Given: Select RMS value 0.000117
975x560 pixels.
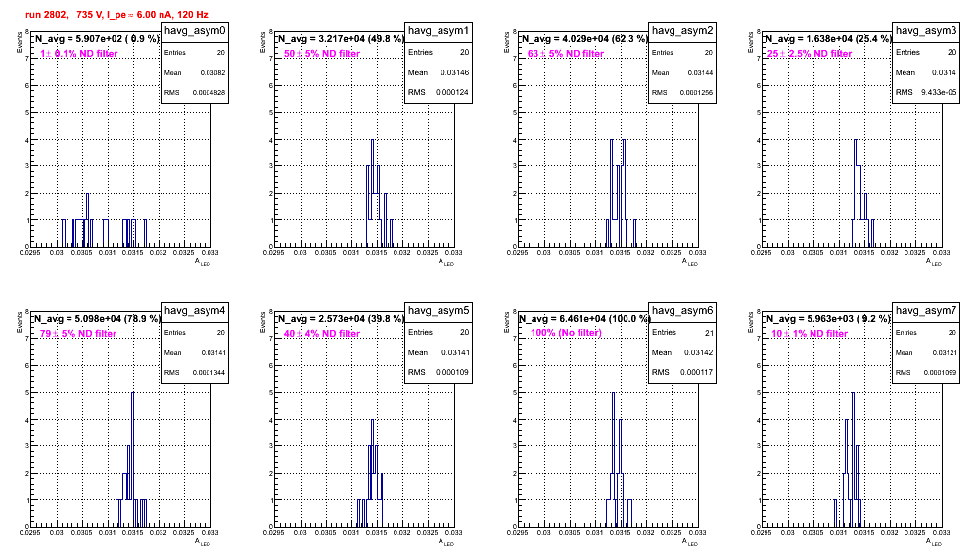Looking at the screenshot, I should [696, 372].
